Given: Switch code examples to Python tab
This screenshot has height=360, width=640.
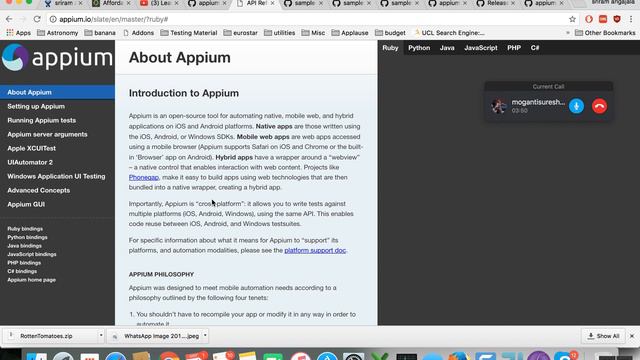Looking at the screenshot, I should pyautogui.click(x=419, y=48).
